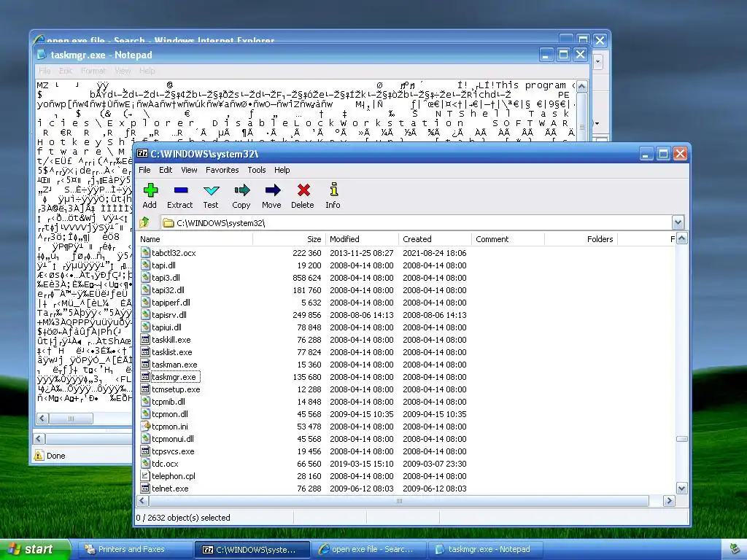Click the up-folder icon beside address bar
The width and height of the screenshot is (747, 560).
pos(145,222)
